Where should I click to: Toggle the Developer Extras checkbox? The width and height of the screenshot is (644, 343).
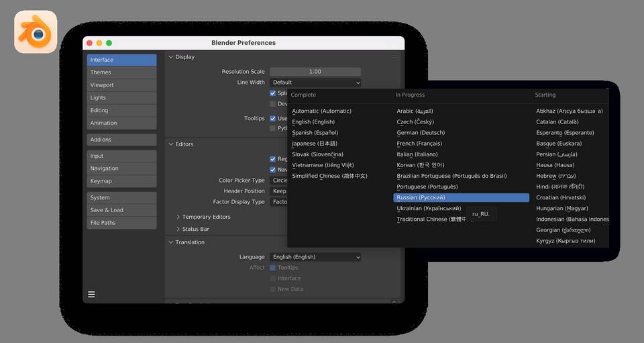(x=273, y=104)
